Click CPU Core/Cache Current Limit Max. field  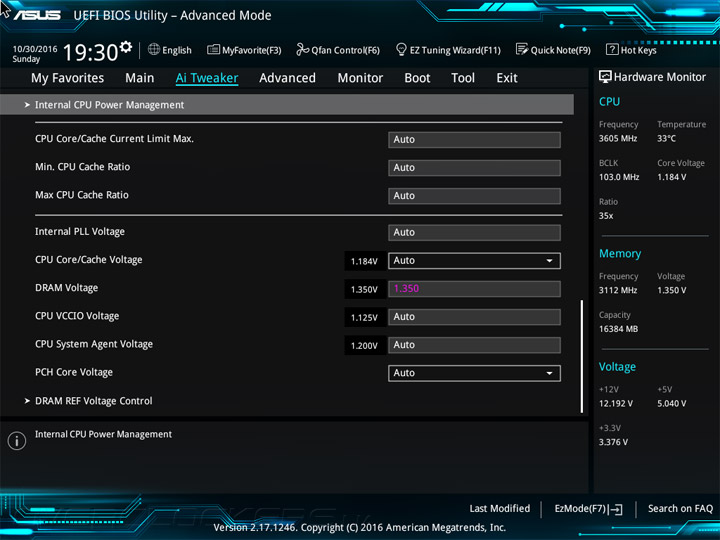(474, 140)
